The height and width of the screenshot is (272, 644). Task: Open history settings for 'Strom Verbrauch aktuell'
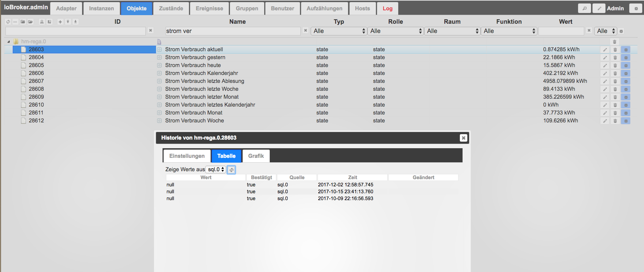pos(626,50)
